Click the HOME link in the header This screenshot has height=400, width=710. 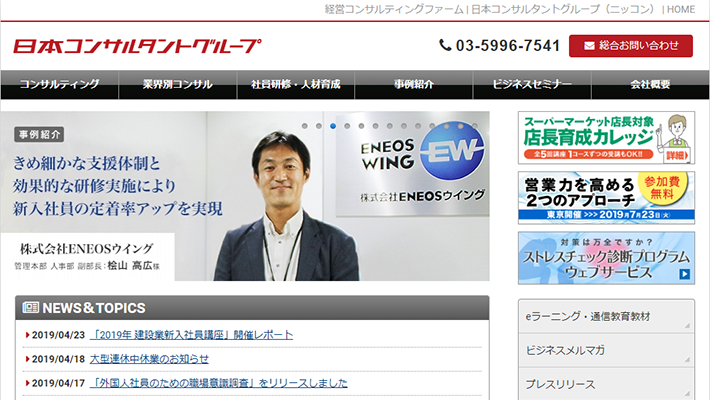[x=681, y=10]
